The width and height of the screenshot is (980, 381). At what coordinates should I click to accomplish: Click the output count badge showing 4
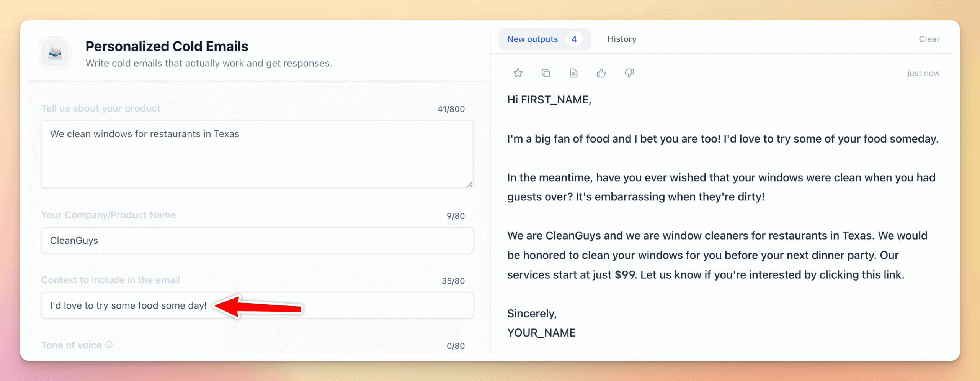574,39
